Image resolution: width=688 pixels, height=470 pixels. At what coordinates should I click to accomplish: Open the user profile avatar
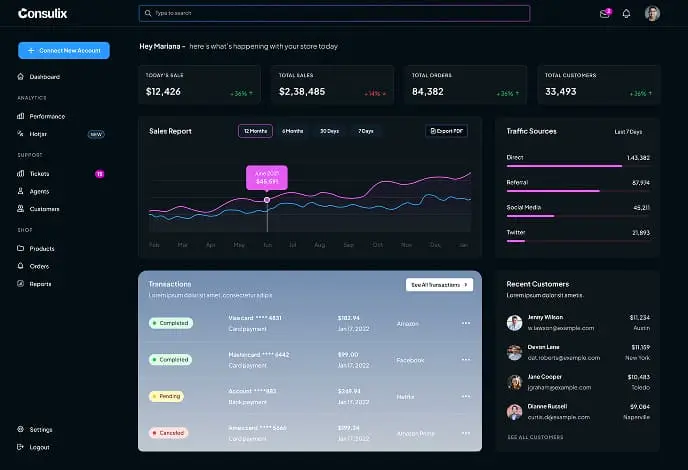coord(652,14)
